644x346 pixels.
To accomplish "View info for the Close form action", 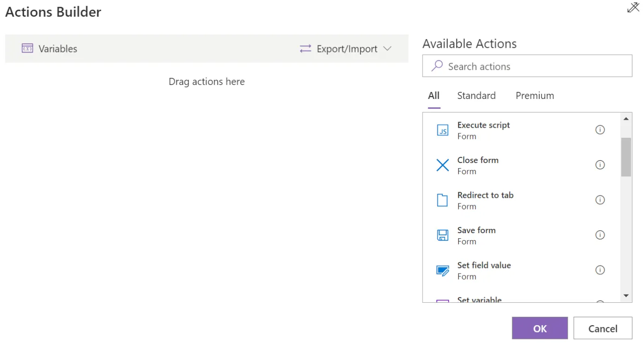I will pyautogui.click(x=600, y=165).
